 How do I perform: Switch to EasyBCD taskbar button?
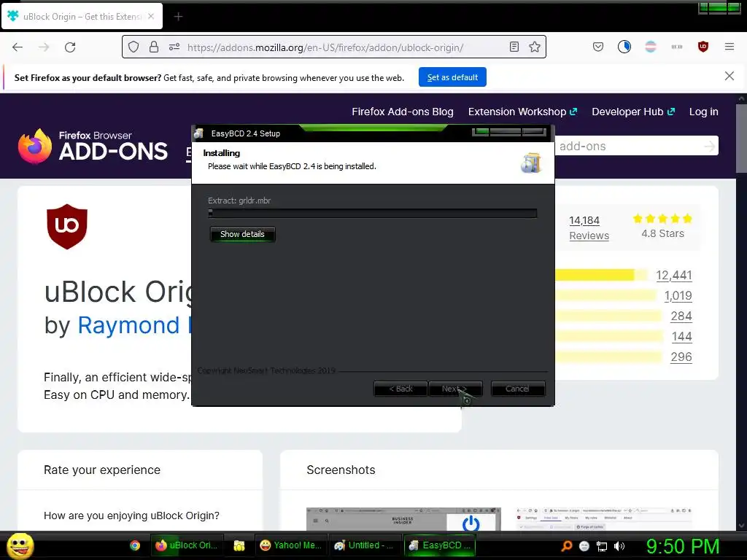point(440,545)
